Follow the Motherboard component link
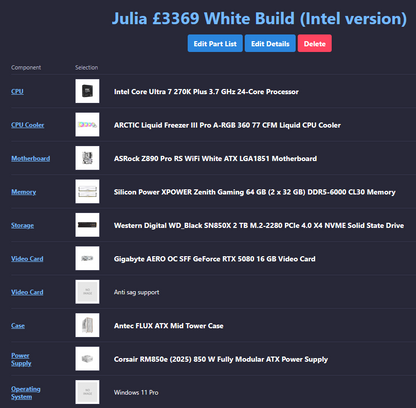This screenshot has height=408, width=416. point(31,158)
